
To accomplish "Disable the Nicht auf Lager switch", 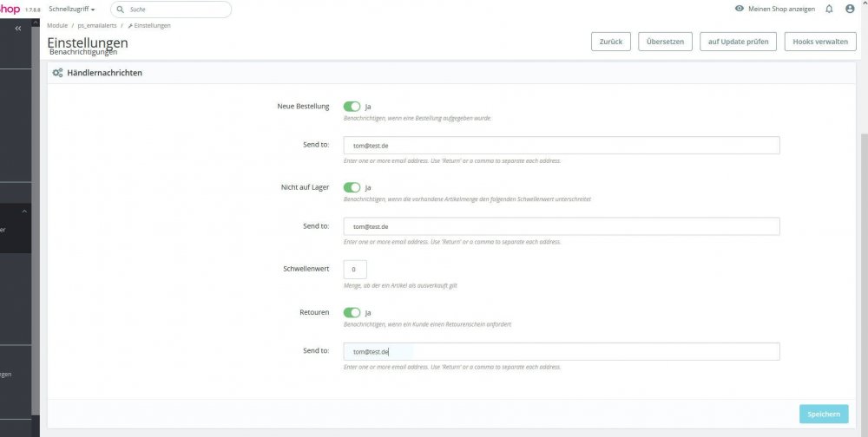I will pos(352,187).
